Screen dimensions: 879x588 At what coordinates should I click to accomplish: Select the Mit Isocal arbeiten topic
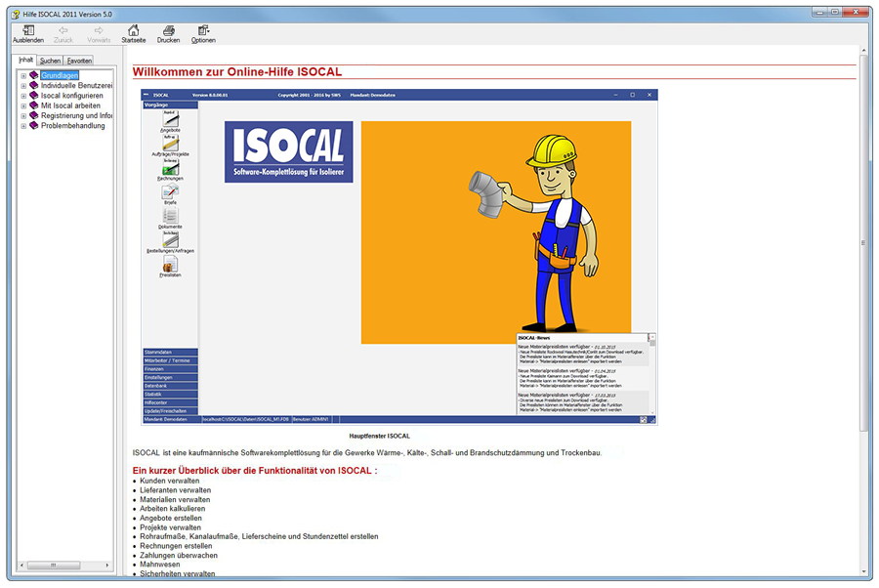70,105
